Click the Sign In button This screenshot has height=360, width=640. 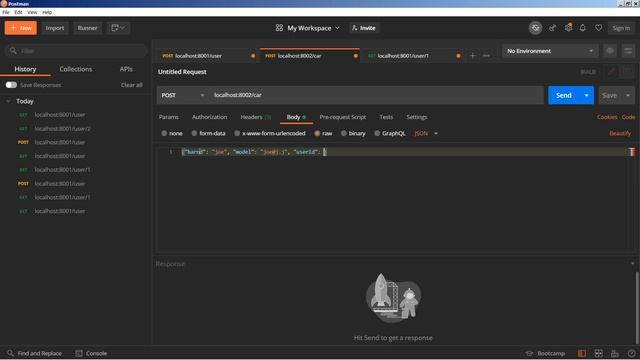point(621,28)
